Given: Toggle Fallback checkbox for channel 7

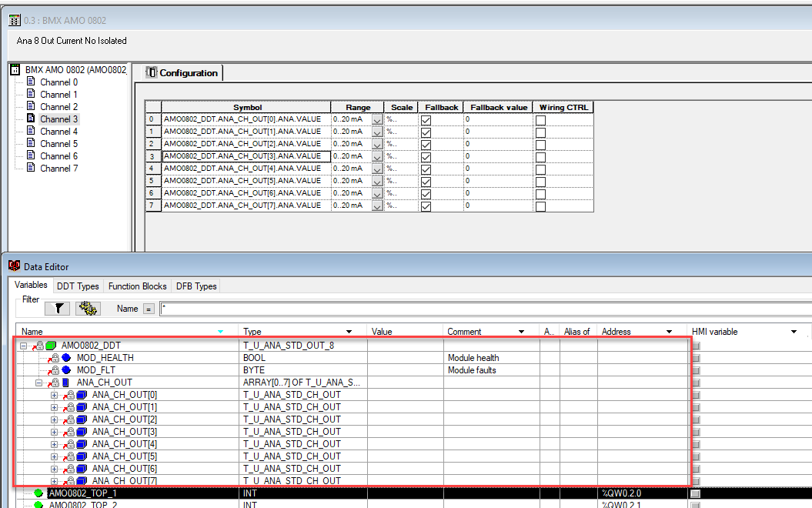Looking at the screenshot, I should [426, 206].
